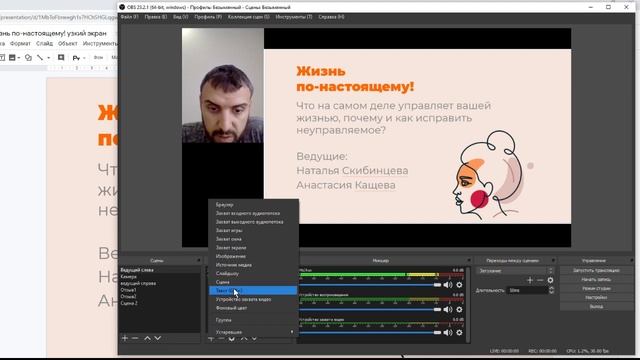The image size is (640, 360).
Task: Select the third scene in the Scenes list
Action: point(160,283)
